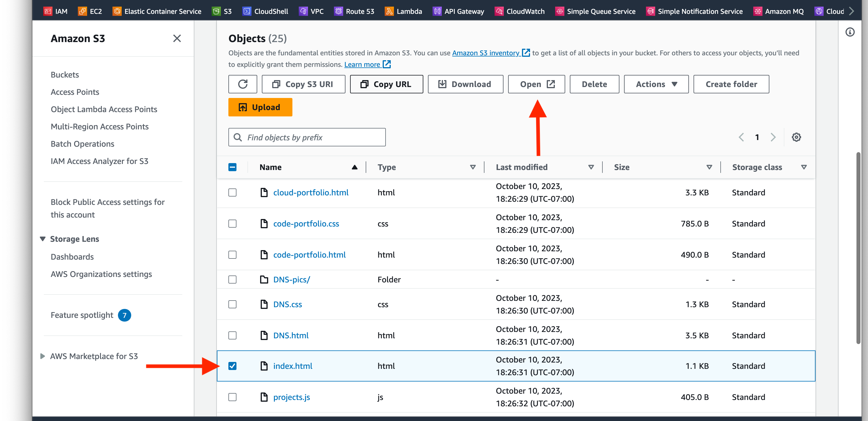Open Amazon MQ service shortcut
The width and height of the screenshot is (868, 421).
(779, 11)
